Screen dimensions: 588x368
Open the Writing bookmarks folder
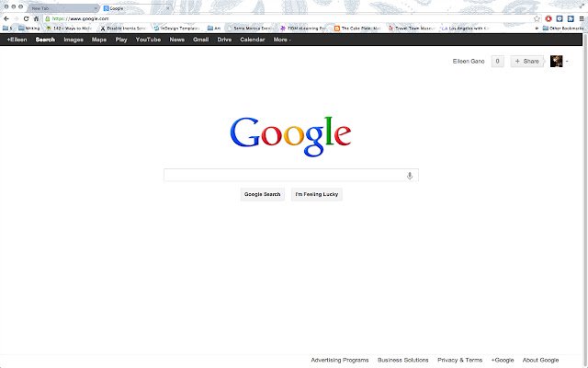(x=29, y=29)
